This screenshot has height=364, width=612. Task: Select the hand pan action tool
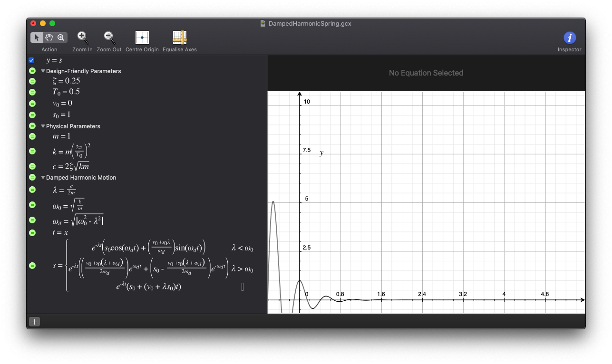tap(49, 38)
